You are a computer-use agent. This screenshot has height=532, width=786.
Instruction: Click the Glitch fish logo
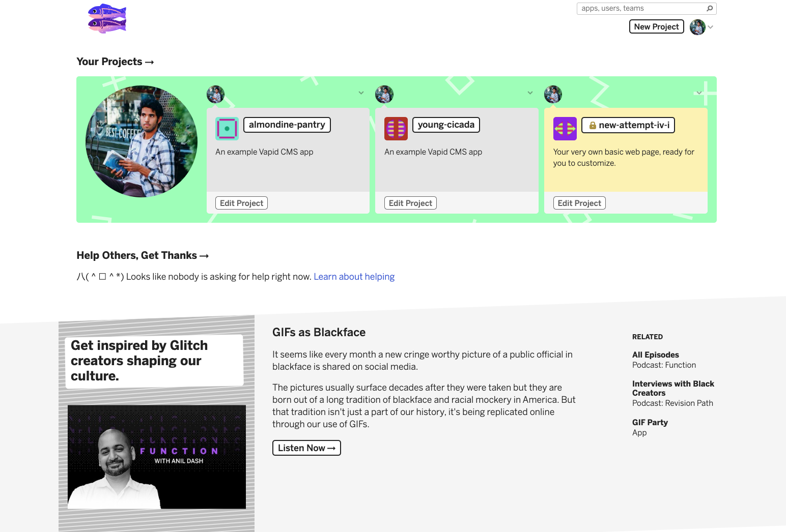107,19
